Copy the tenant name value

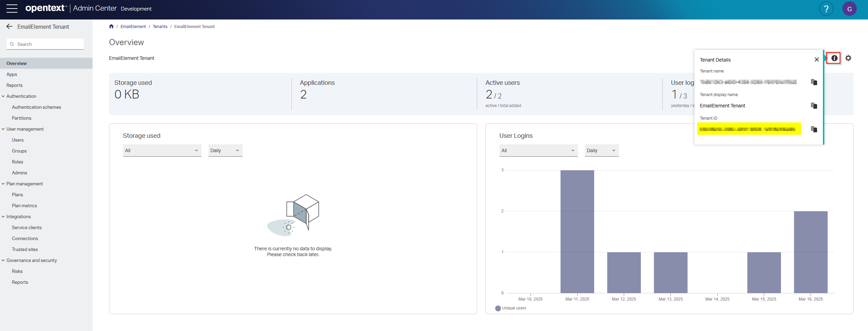coord(814,82)
